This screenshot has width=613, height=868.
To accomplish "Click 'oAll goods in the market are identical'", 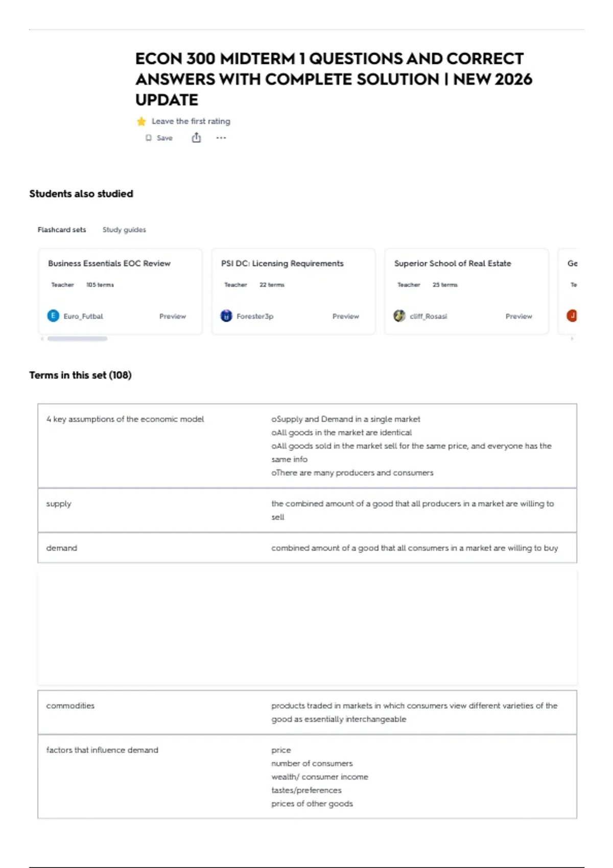I will [341, 432].
